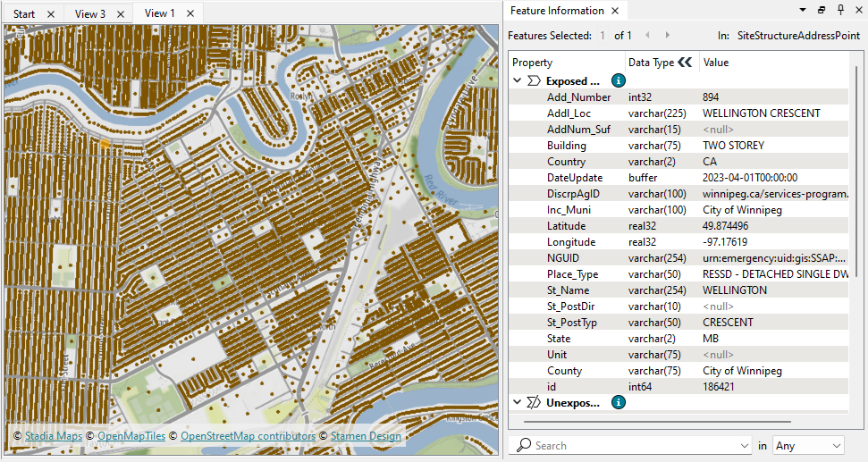Select the Inc_Muni City of Winnipeg value
868x462 pixels.
[x=742, y=210]
